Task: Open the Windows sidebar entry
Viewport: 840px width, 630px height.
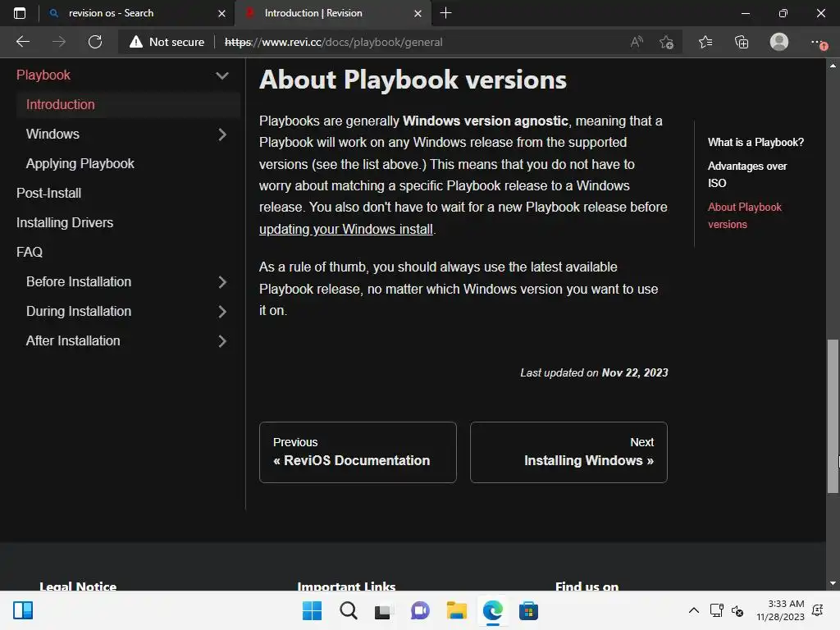Action: (x=52, y=134)
